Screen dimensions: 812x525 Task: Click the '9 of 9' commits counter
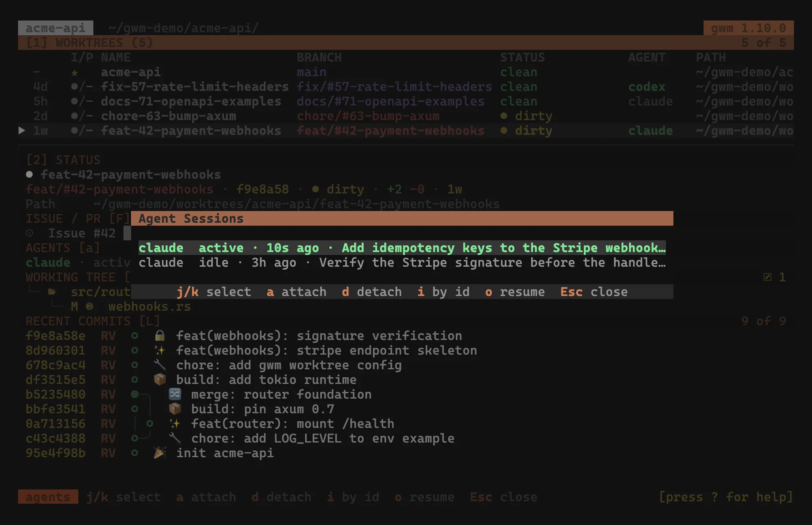pyautogui.click(x=764, y=321)
